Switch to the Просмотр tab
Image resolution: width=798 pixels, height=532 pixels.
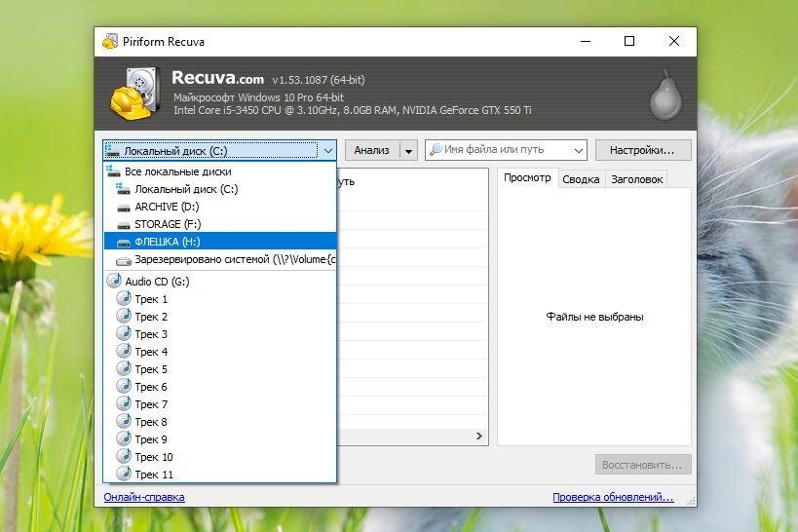pyautogui.click(x=527, y=177)
